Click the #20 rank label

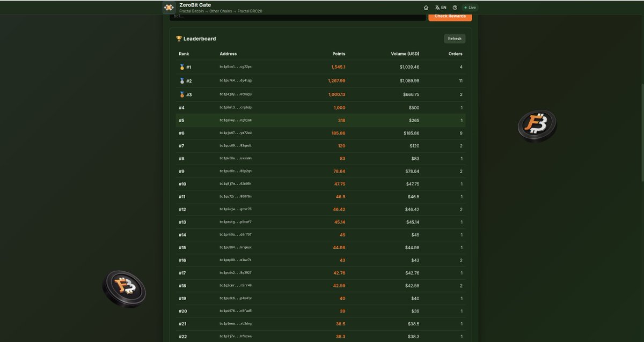pos(183,311)
